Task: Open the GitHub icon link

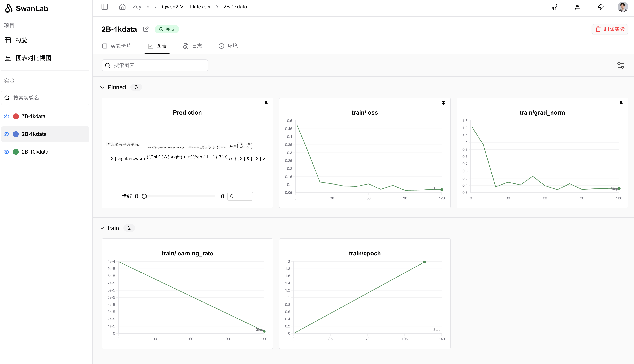Action: [x=554, y=7]
